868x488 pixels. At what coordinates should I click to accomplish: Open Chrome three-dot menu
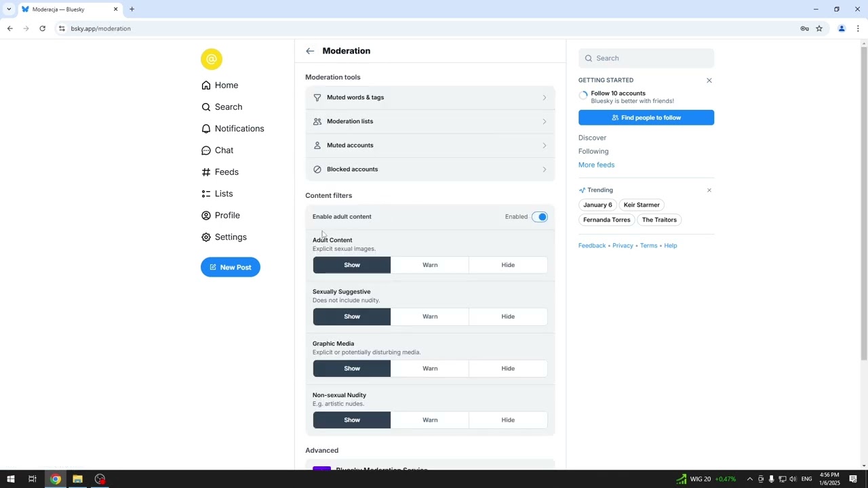[858, 28]
